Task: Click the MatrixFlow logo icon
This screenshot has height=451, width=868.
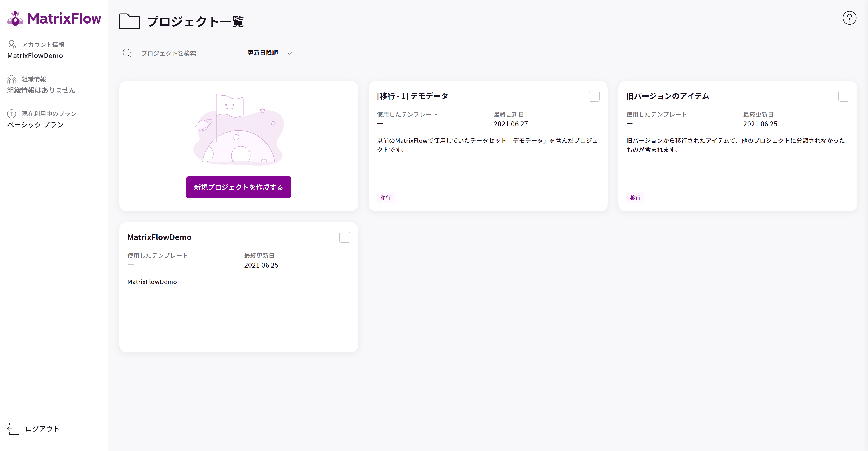Action: 15,18
